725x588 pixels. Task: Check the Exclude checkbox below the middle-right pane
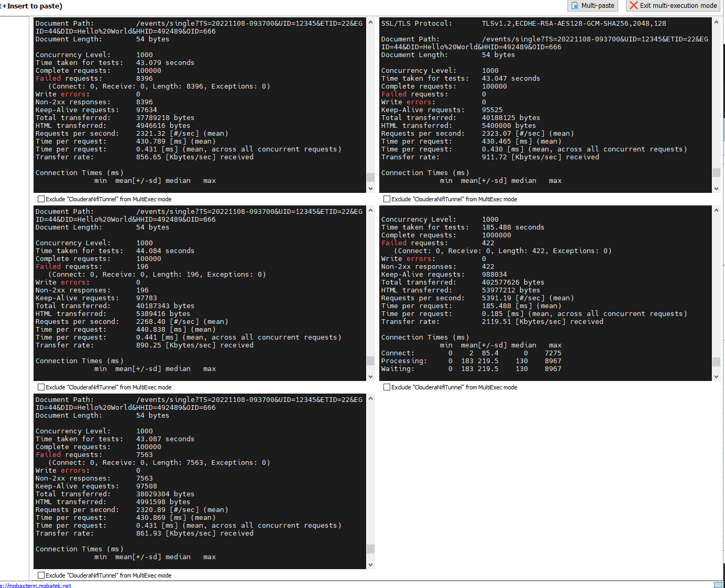pyautogui.click(x=387, y=387)
